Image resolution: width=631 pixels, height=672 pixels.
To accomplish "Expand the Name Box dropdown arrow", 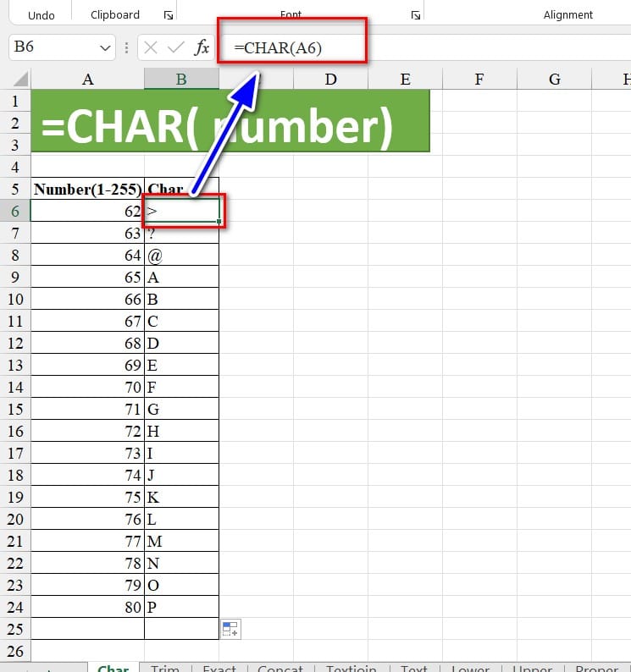I will point(106,47).
